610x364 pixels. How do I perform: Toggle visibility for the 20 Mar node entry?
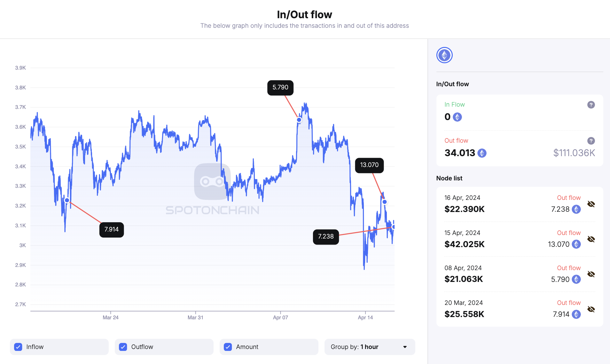[x=591, y=309]
